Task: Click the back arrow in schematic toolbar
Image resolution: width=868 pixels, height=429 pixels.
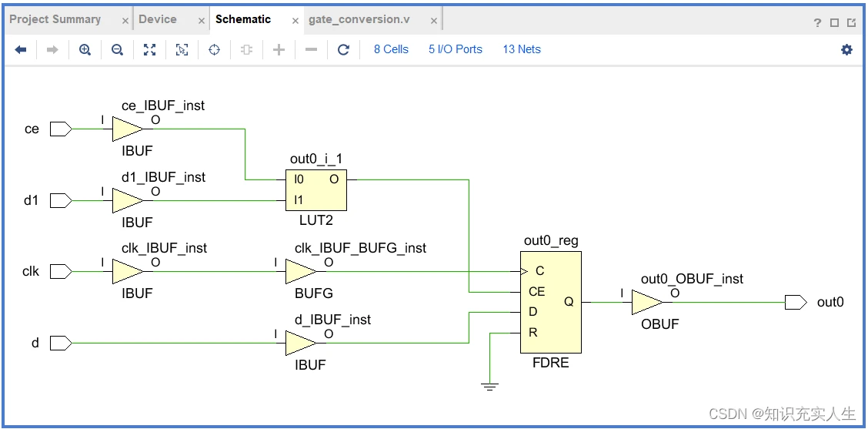Action: click(21, 49)
